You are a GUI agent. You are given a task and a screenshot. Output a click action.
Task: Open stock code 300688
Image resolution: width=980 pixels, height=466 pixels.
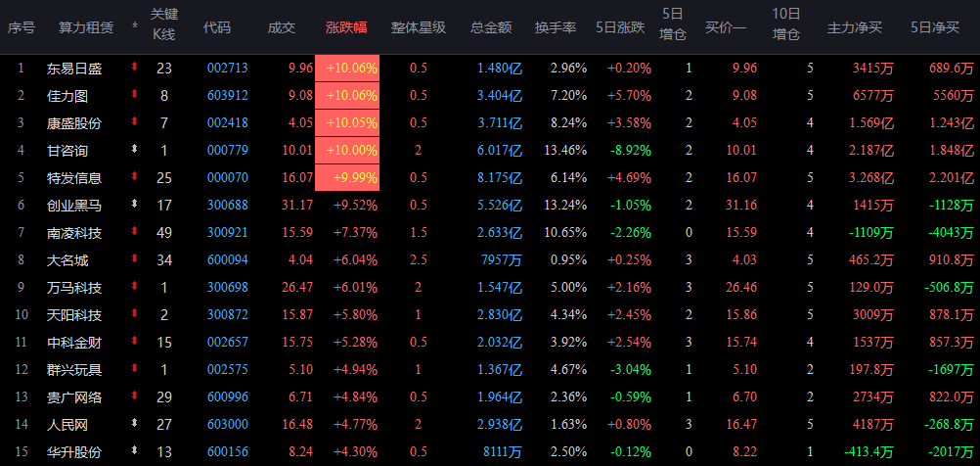coord(228,206)
